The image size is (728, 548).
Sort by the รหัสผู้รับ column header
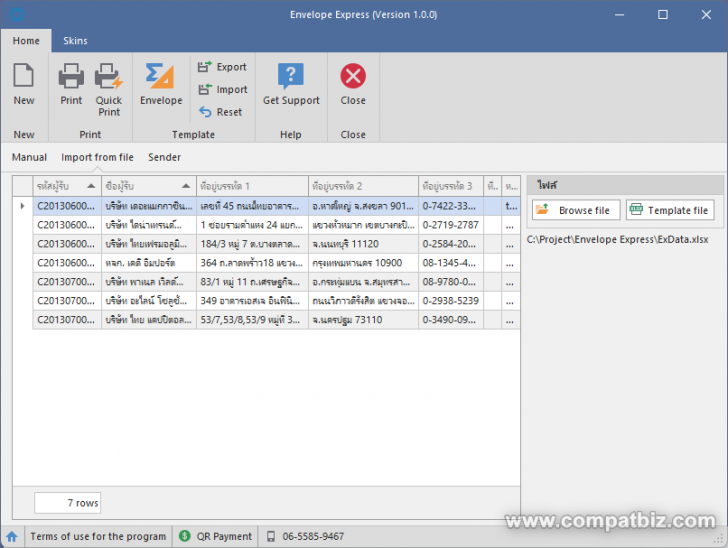pos(67,186)
